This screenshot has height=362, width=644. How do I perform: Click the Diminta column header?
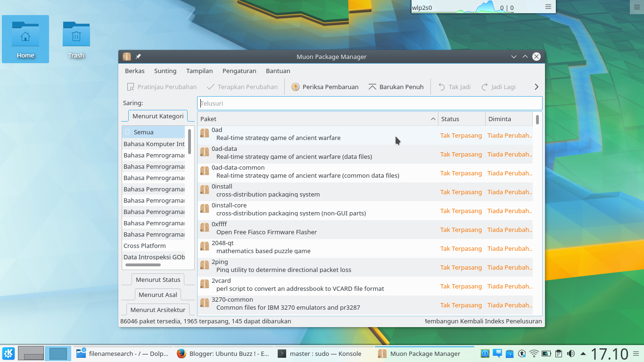coord(509,119)
